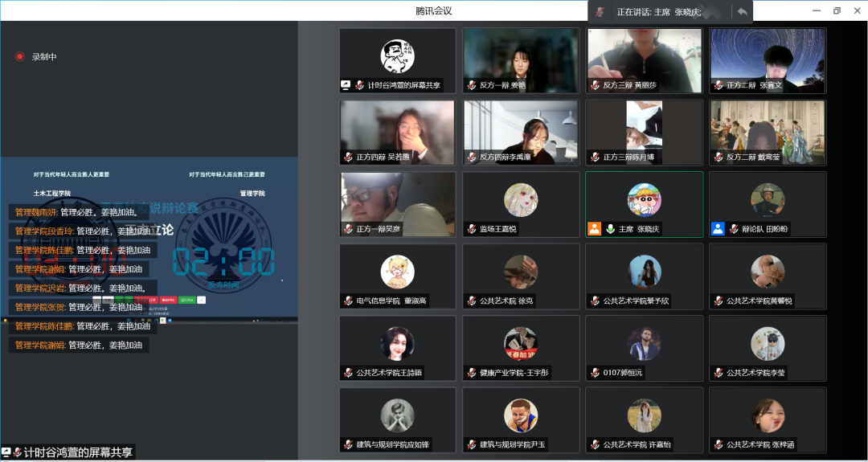Click the muted mic icon next to 反方二辩 戴弯莹
868x462 pixels.
pyautogui.click(x=719, y=157)
